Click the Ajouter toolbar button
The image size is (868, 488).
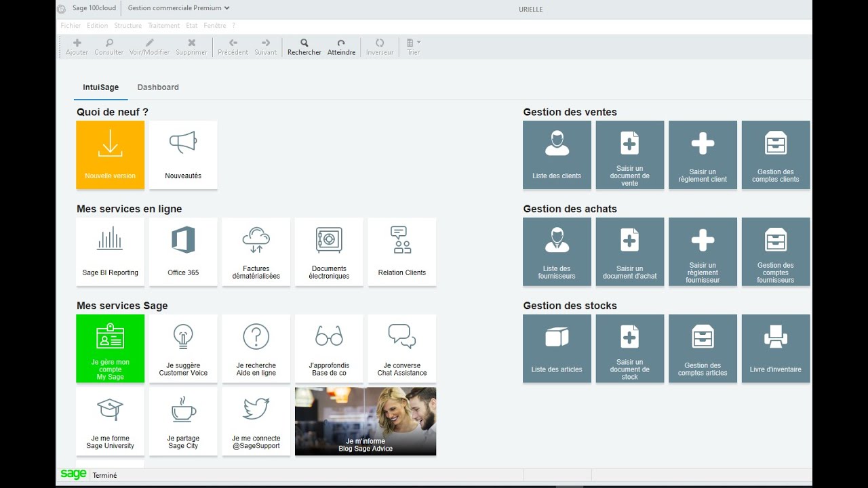77,47
